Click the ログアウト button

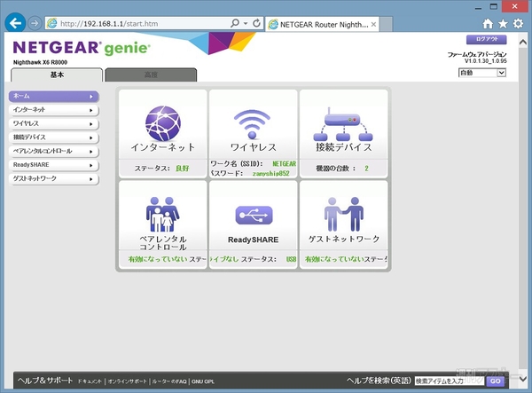coord(485,40)
